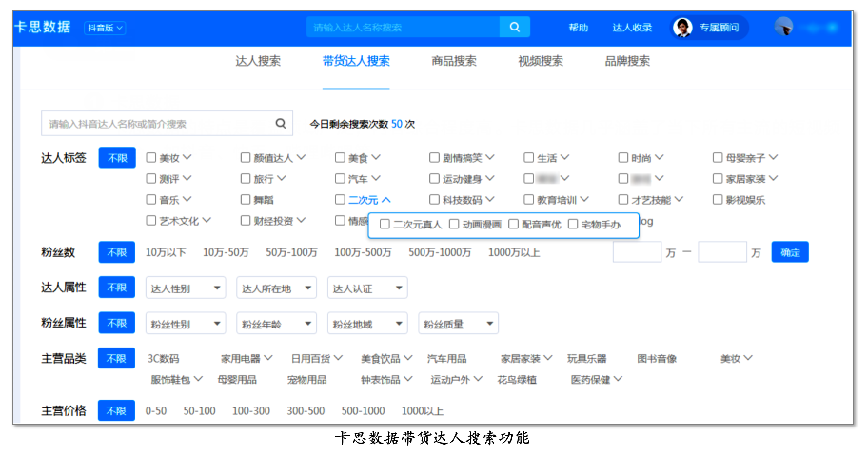Tick the 母婴亲子 checkbox
This screenshot has width=868, height=457.
(x=718, y=158)
